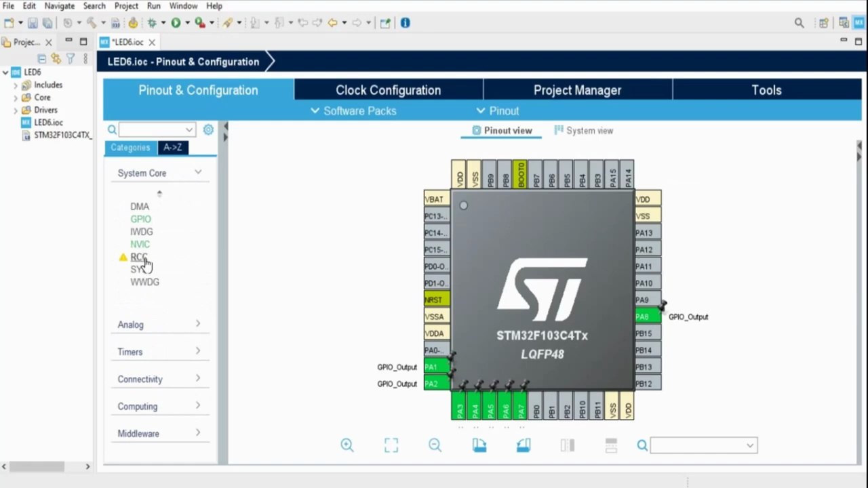Select NVIC in System Core

click(140, 244)
